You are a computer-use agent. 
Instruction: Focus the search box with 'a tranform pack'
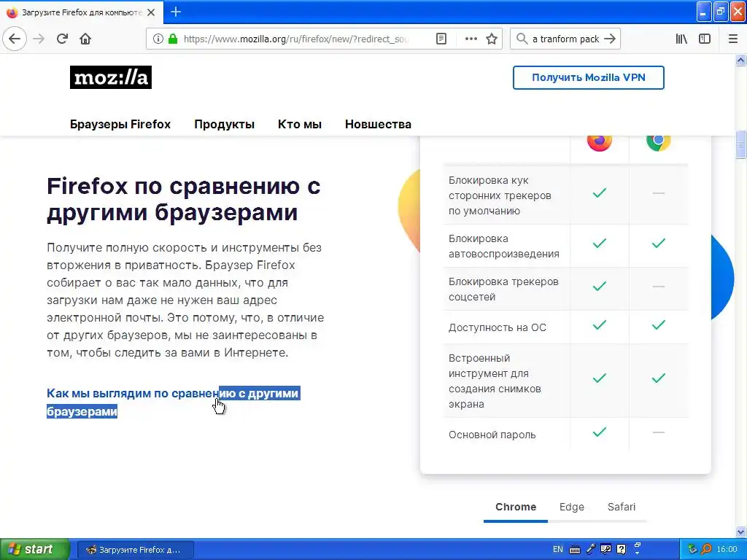point(566,39)
